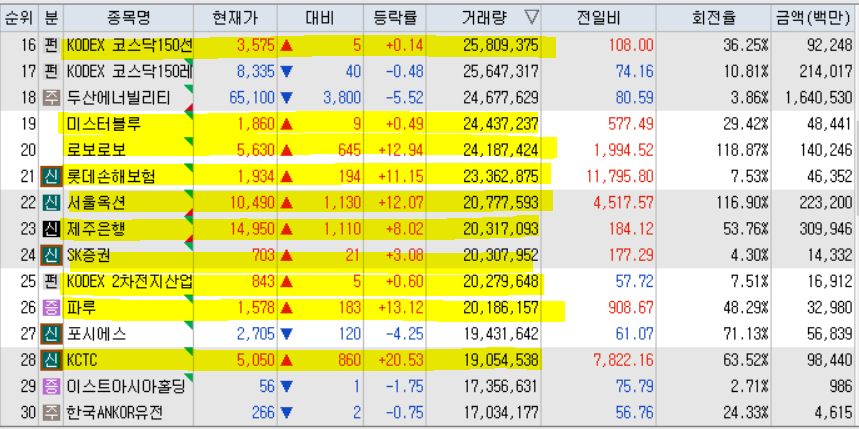The height and width of the screenshot is (429, 859).
Task: Click the 현재가 column header
Action: click(235, 18)
